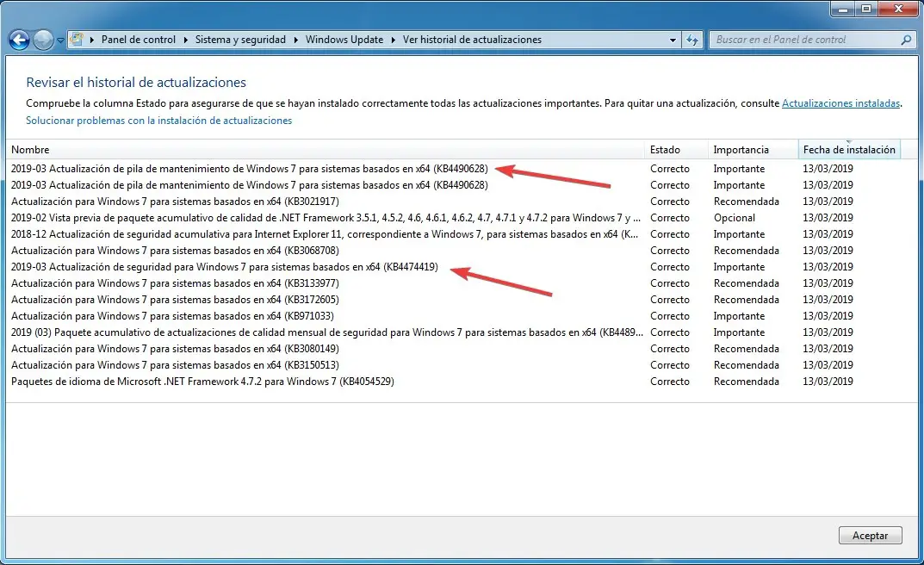This screenshot has height=565, width=924.
Task: Click the search magnifier icon
Action: coord(906,40)
